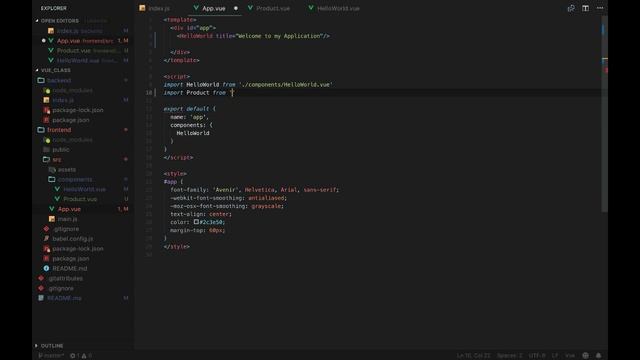Collapse the src folder

tap(57, 160)
